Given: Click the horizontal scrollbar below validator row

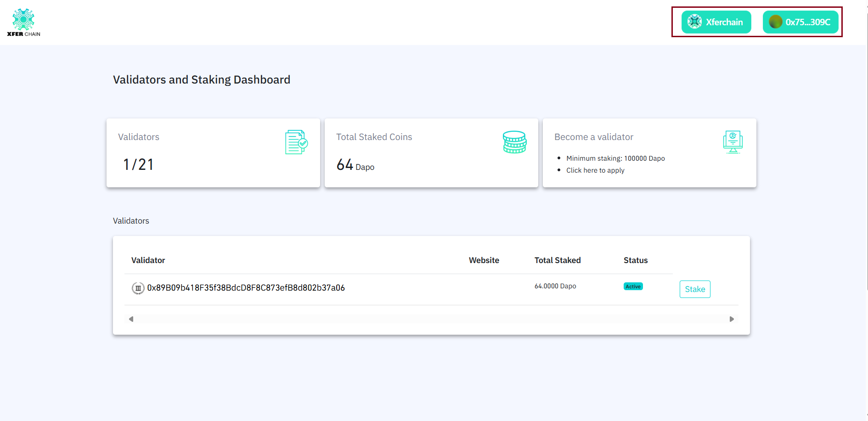Looking at the screenshot, I should tap(432, 319).
